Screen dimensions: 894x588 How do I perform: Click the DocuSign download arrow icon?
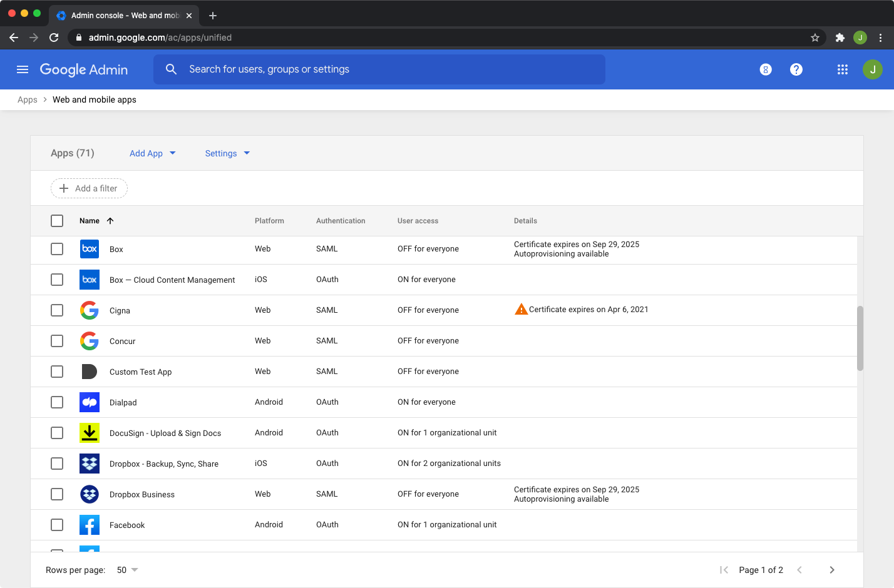tap(90, 433)
